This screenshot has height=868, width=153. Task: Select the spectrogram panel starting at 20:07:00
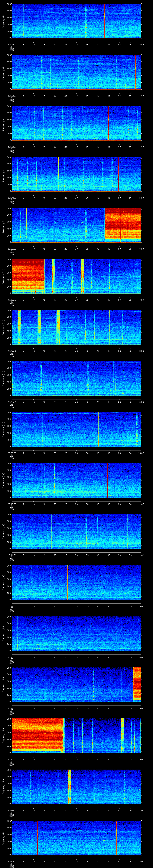[x=77, y=327]
